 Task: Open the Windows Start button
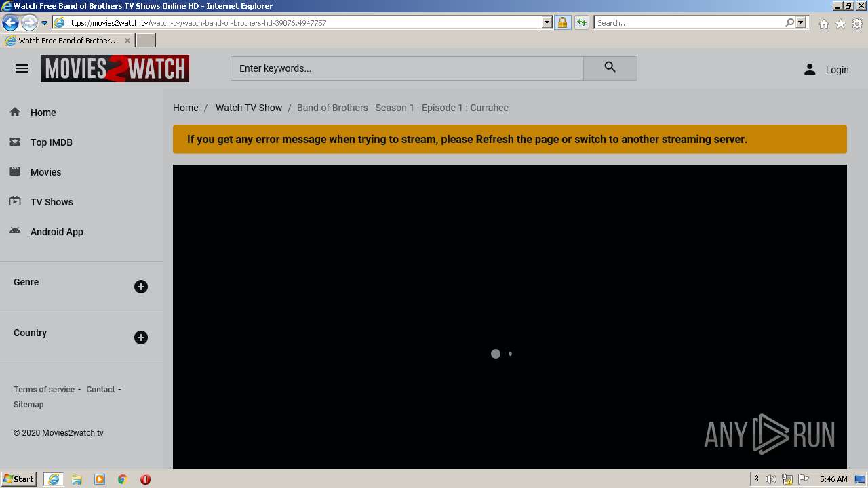(18, 479)
